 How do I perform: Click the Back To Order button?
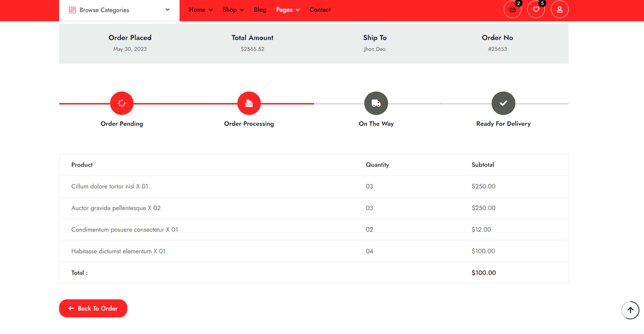tap(93, 308)
